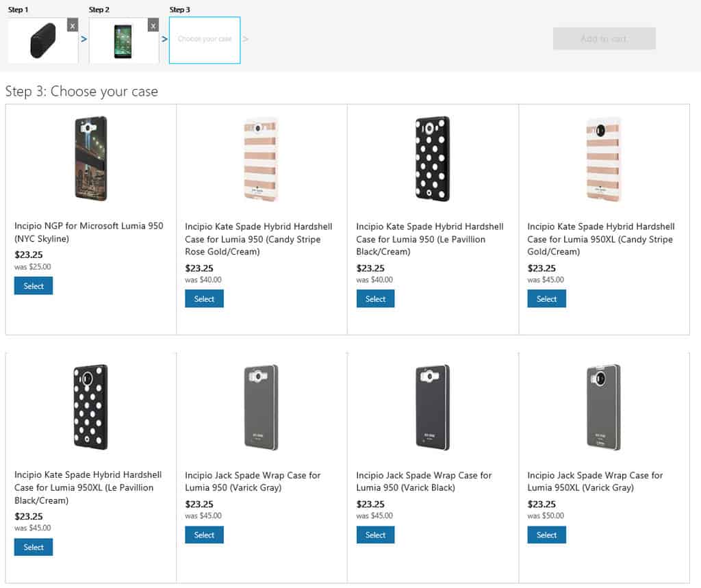The image size is (701, 588).
Task: Open the Step 2 phone thumbnail
Action: click(x=124, y=40)
